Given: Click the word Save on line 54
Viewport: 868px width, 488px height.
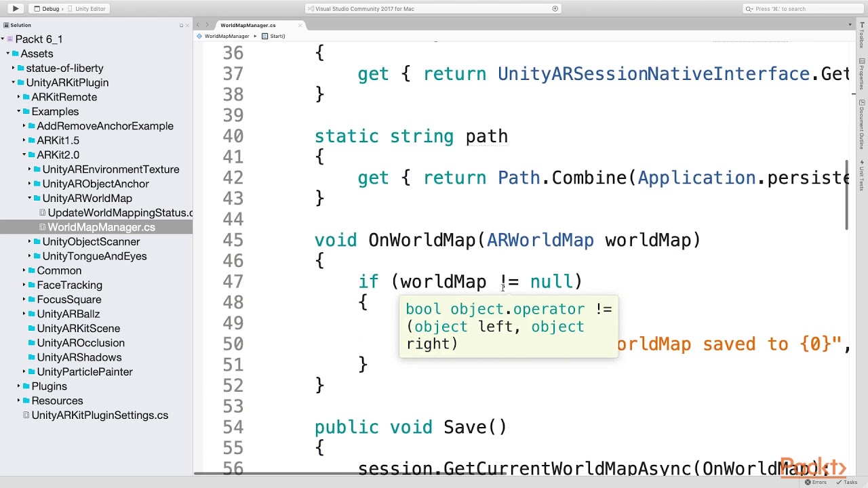Looking at the screenshot, I should coord(465,427).
